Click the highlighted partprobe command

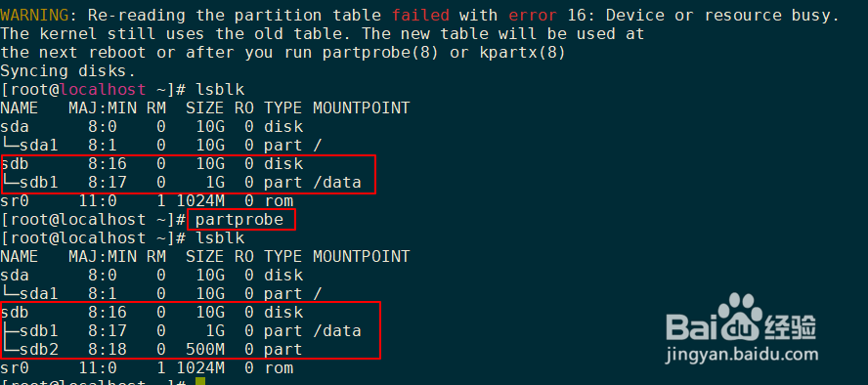[239, 220]
